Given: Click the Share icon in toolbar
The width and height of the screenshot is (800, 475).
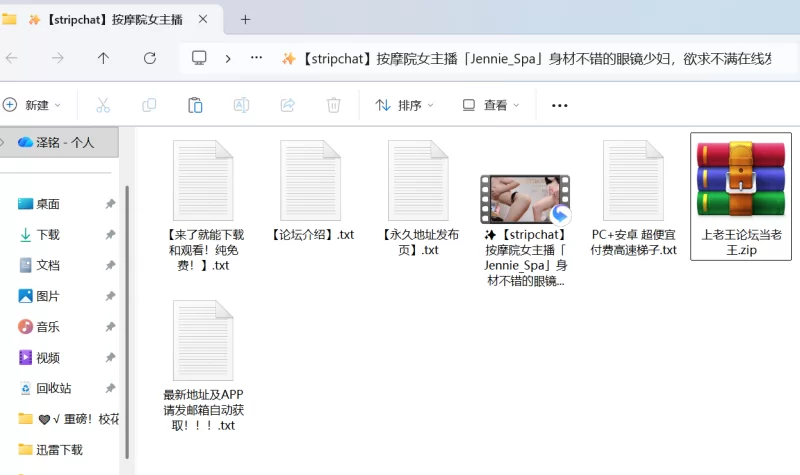Looking at the screenshot, I should (288, 105).
